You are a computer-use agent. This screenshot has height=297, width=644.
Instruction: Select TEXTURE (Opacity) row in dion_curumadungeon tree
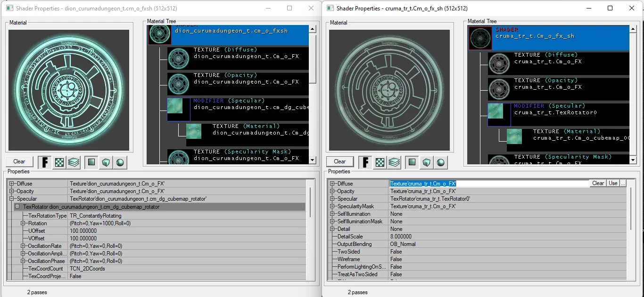click(x=238, y=84)
